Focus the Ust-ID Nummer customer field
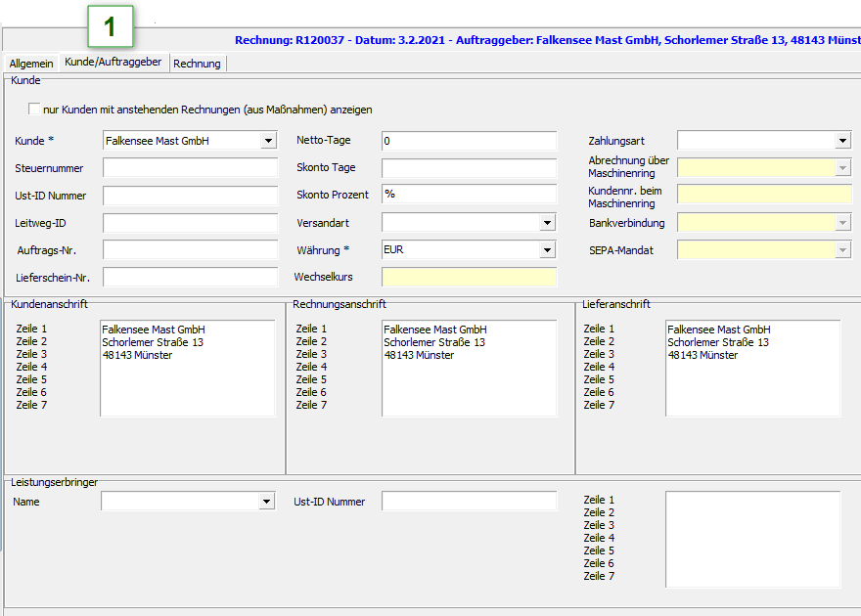 (190, 196)
